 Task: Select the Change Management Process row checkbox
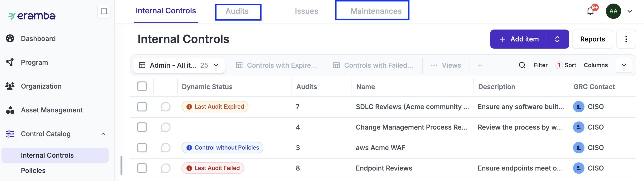142,127
